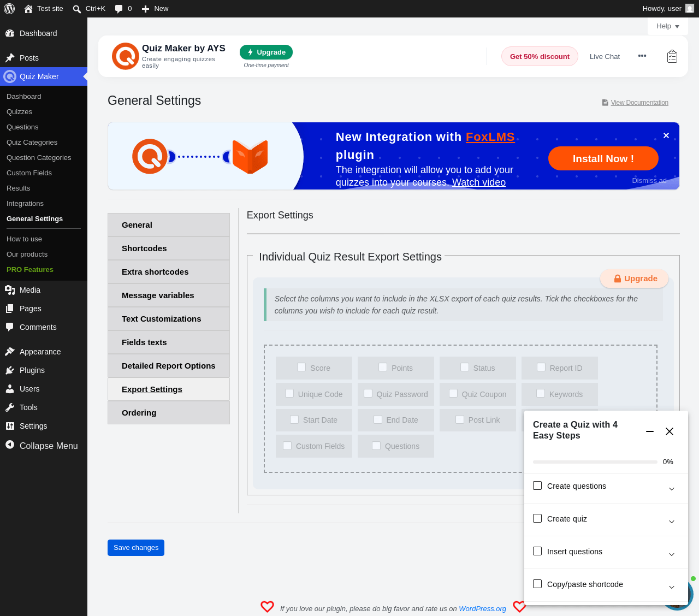Expand the Copy/paste shortcode step chevron
The width and height of the screenshot is (699, 616).
point(672,587)
